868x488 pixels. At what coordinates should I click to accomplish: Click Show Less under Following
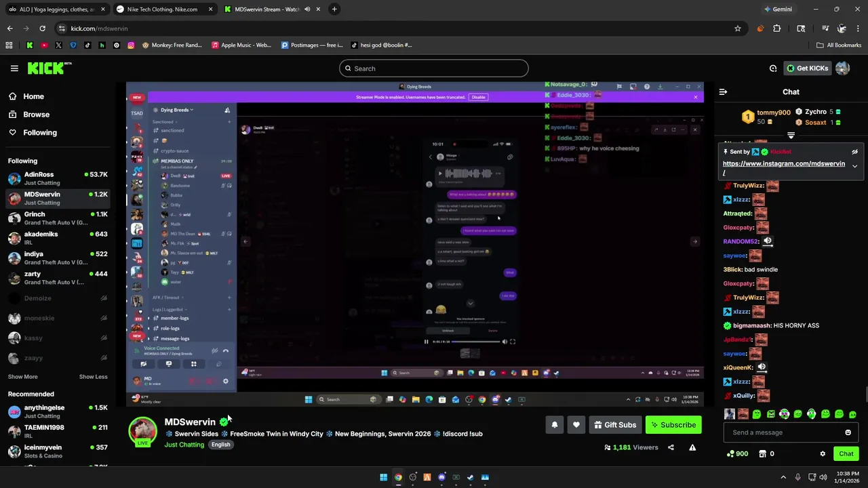pyautogui.click(x=94, y=377)
